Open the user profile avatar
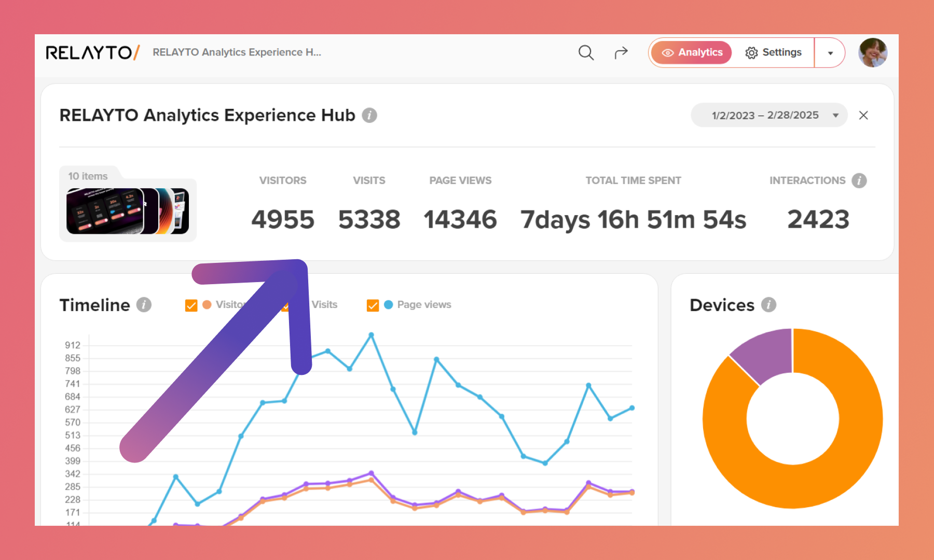 click(873, 52)
